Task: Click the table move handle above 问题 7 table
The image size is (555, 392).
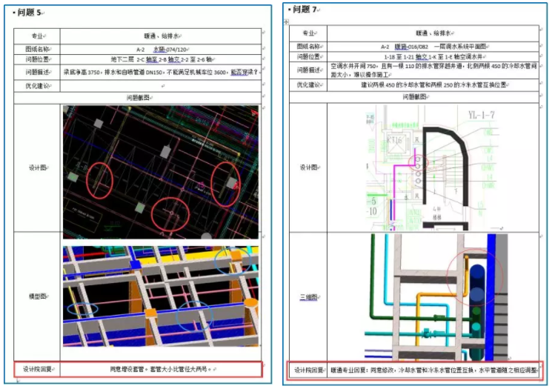Action: coord(286,21)
